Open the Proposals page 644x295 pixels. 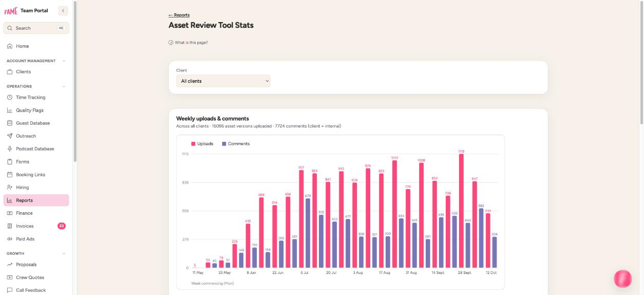[36, 265]
